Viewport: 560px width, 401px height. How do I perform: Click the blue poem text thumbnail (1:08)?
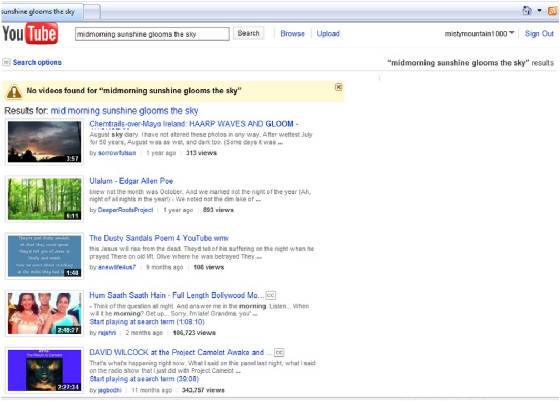(45, 256)
